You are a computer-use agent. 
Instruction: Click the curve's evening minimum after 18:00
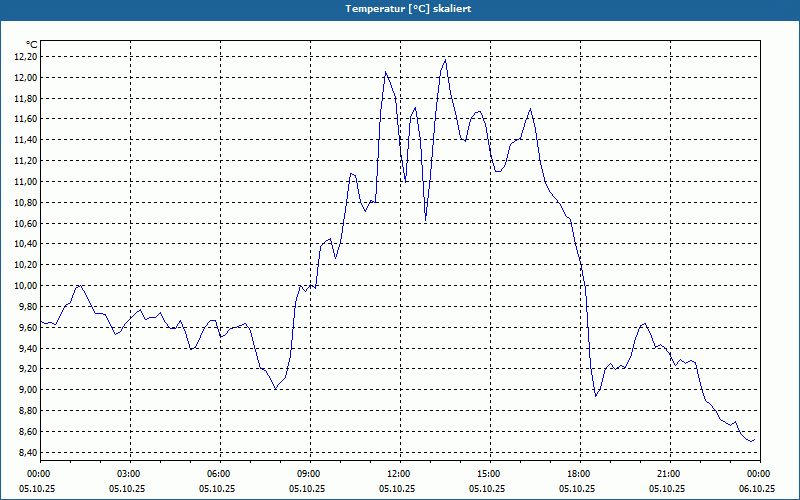[595, 396]
